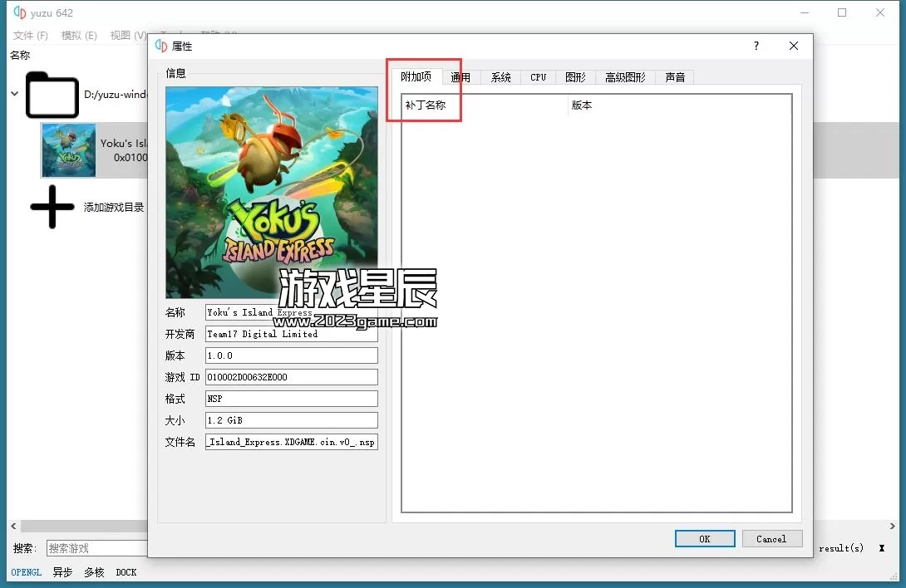Toggle 异步 async mode in status bar
Screen dimensions: 906x588
[62, 572]
